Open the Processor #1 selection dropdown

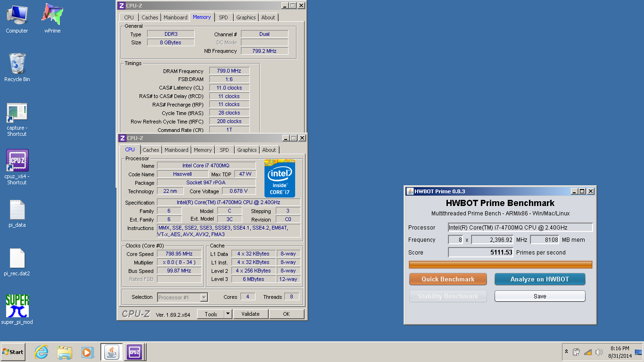pyautogui.click(x=182, y=297)
